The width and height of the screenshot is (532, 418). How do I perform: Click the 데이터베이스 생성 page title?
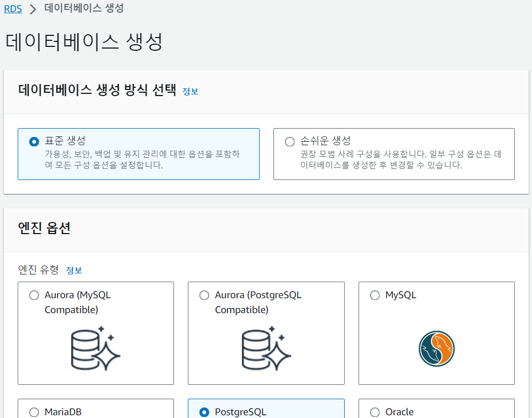click(84, 42)
